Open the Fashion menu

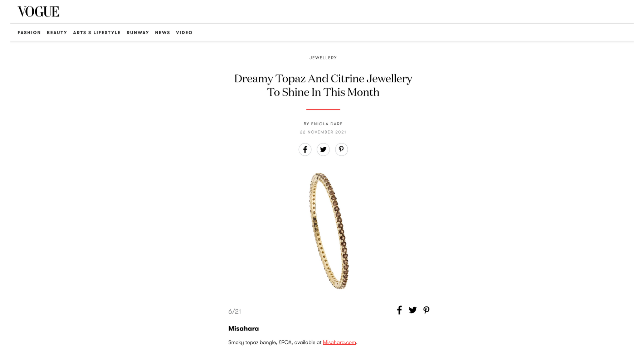29,33
